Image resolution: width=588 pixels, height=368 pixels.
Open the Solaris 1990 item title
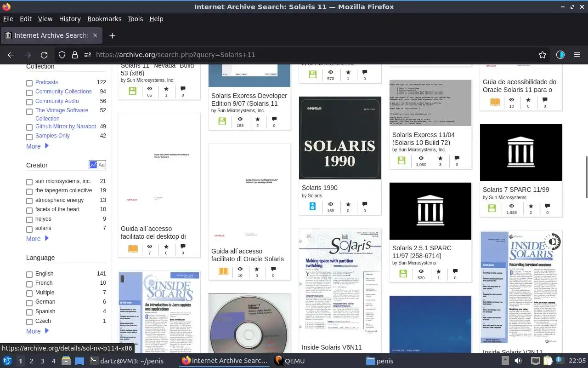pos(320,188)
